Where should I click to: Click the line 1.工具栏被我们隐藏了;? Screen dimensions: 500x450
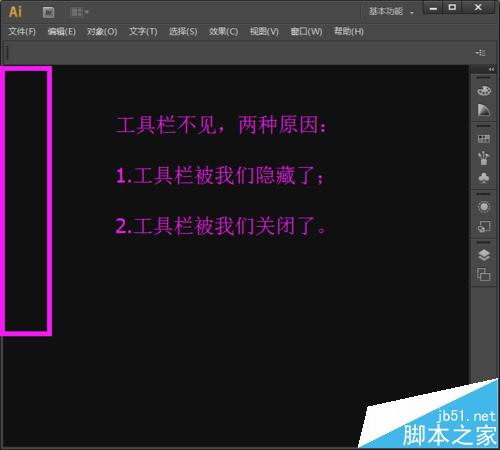click(x=220, y=176)
